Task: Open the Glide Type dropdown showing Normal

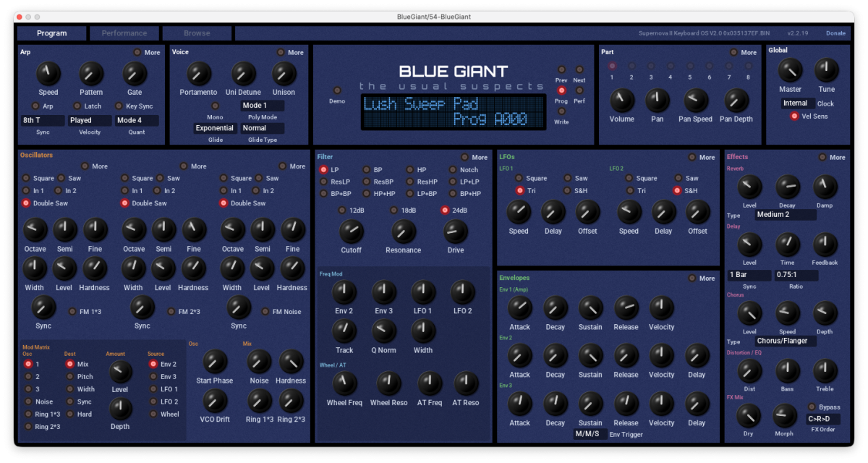Action: tap(263, 128)
